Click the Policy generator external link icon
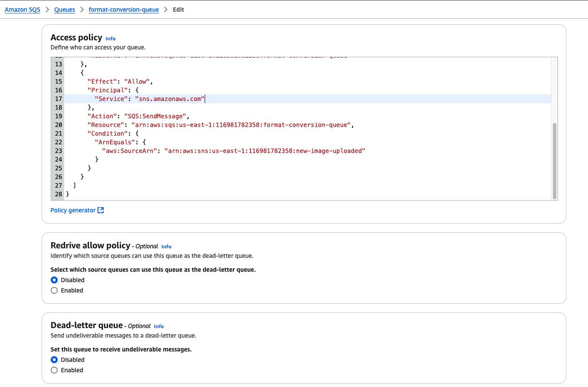The height and width of the screenshot is (387, 588). 101,210
